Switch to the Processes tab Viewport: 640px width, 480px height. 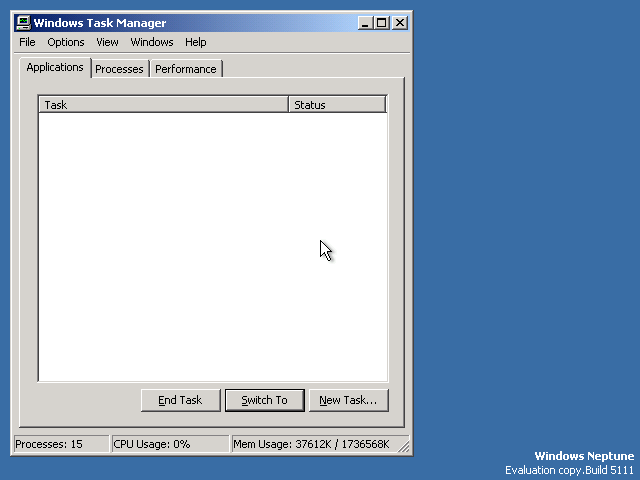click(x=119, y=69)
